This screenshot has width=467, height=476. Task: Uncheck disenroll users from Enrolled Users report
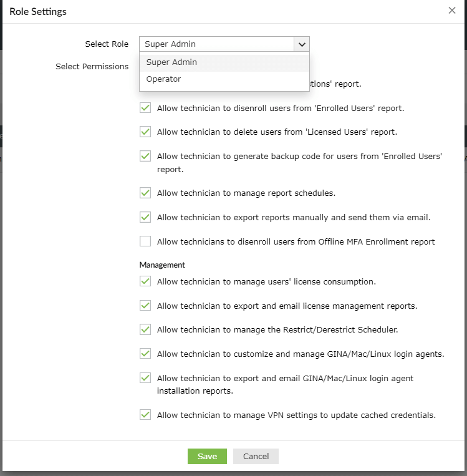[145, 108]
